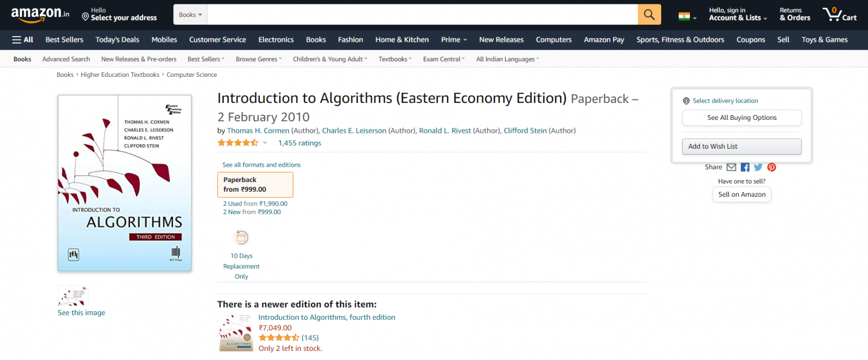Select the Paperback format option

(x=255, y=185)
